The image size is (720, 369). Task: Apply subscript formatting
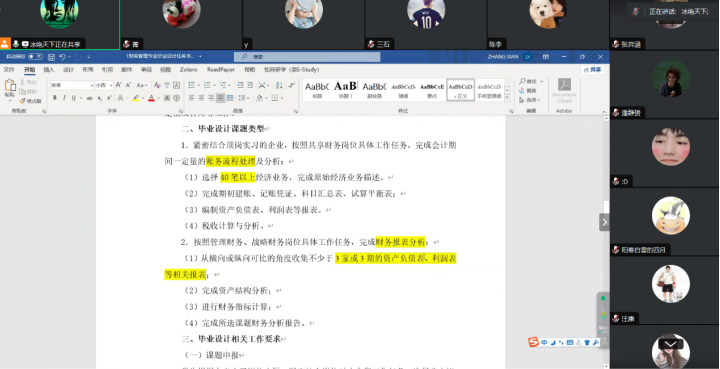pos(99,98)
